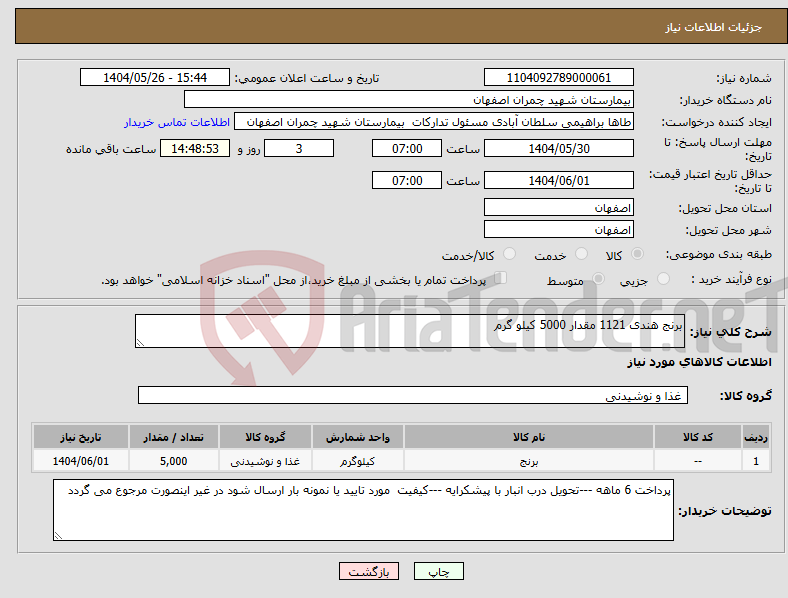Image resolution: width=788 pixels, height=598 pixels.
Task: Select the کالا/خدمت radio button
Action: point(510,254)
